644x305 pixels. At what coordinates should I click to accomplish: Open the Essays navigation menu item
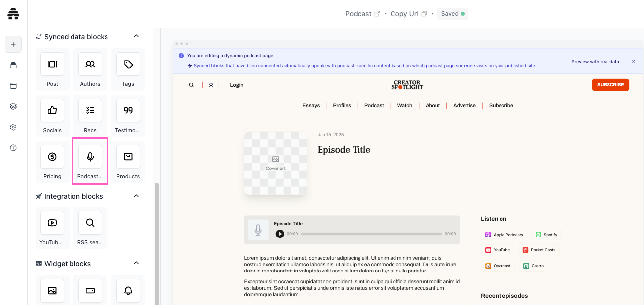pos(311,106)
